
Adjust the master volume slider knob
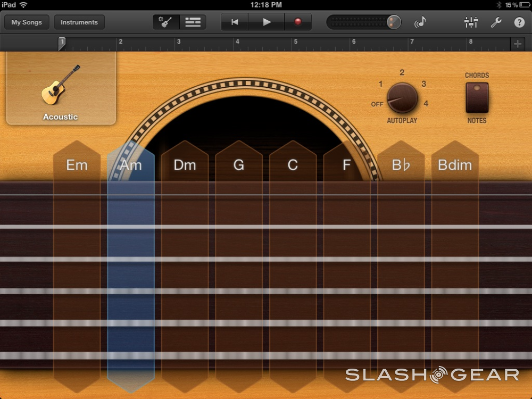point(394,22)
